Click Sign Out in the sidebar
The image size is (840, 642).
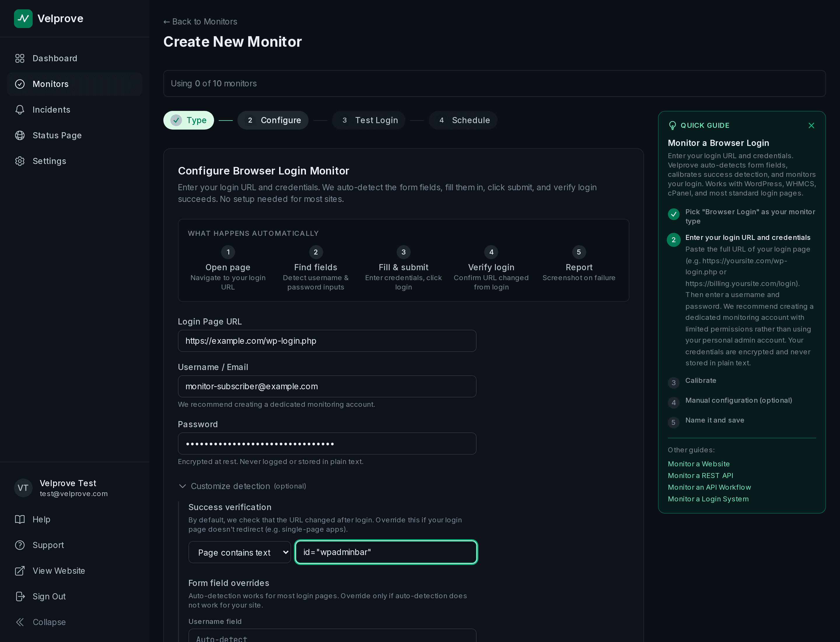click(74, 596)
